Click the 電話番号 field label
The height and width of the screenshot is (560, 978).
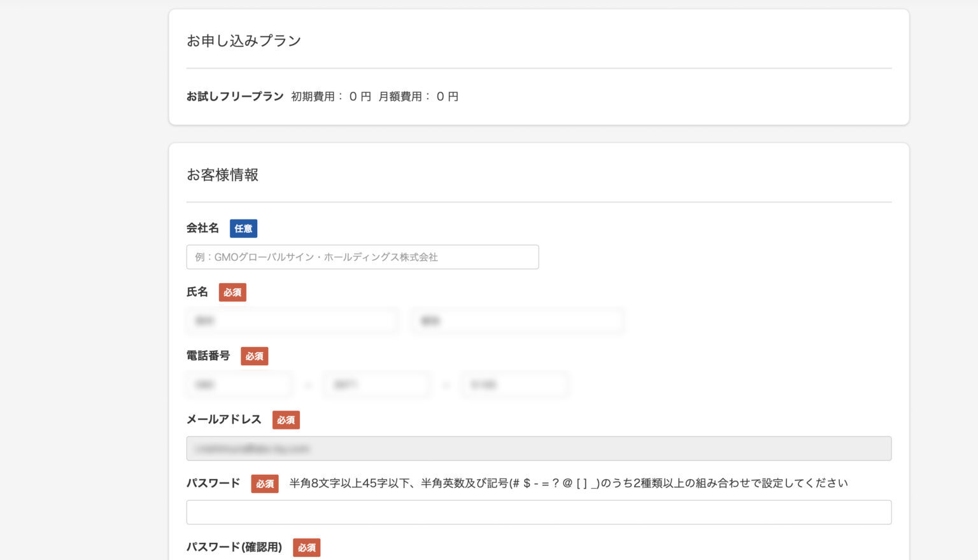click(x=208, y=356)
